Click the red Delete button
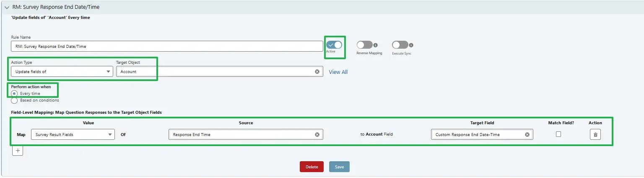This screenshot has height=178, width=644. tap(312, 167)
